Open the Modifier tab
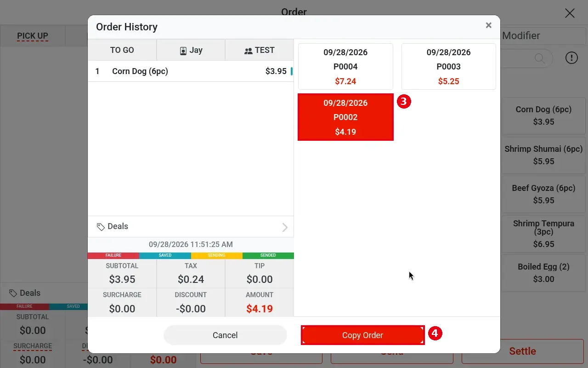 pos(521,35)
